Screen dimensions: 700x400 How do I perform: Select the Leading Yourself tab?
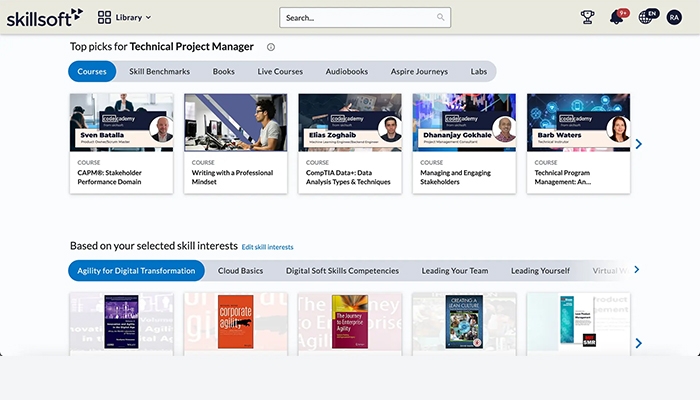coord(540,271)
